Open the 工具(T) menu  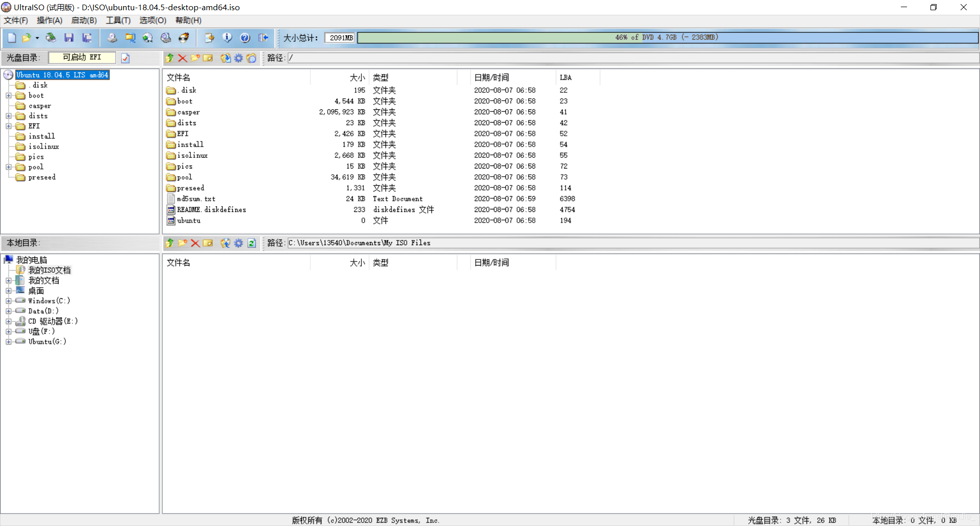pos(118,20)
